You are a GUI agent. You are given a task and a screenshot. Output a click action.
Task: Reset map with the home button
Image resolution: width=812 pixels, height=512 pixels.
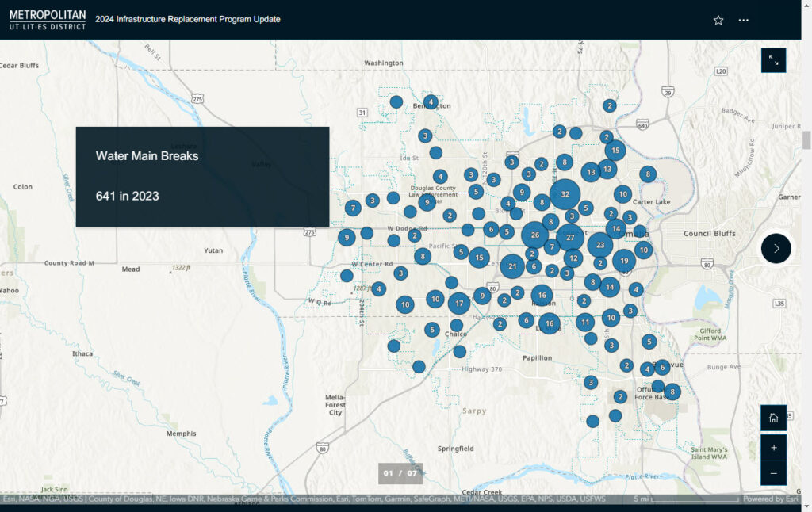click(774, 418)
